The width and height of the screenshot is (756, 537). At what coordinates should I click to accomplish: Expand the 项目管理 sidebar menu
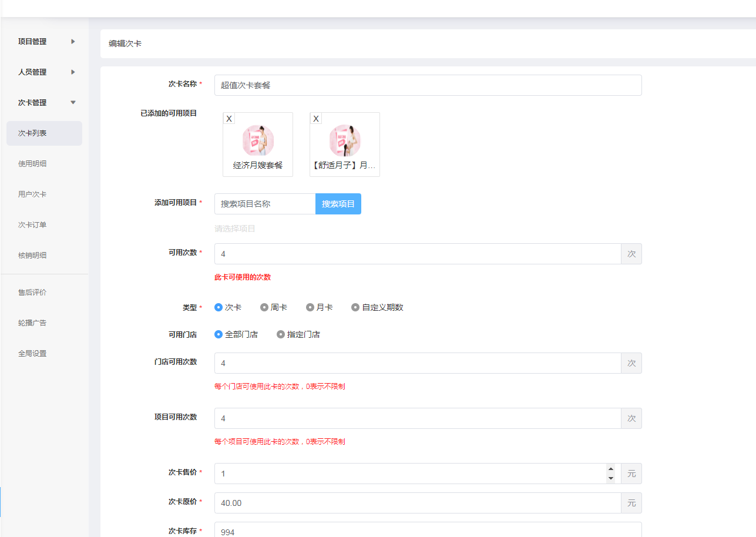[45, 42]
